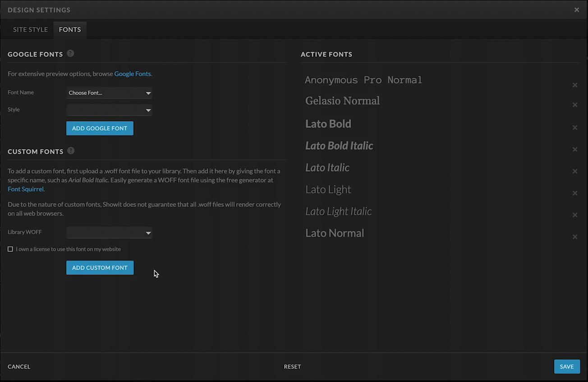Screen dimensions: 588x382
Task: Open the Font Squirrel link
Action: pyautogui.click(x=26, y=189)
